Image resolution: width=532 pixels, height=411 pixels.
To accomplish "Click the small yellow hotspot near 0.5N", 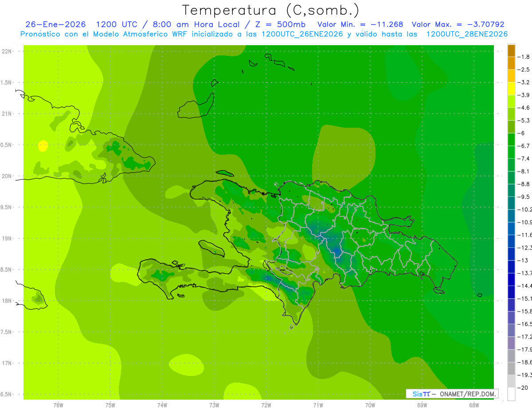I will [x=43, y=146].
